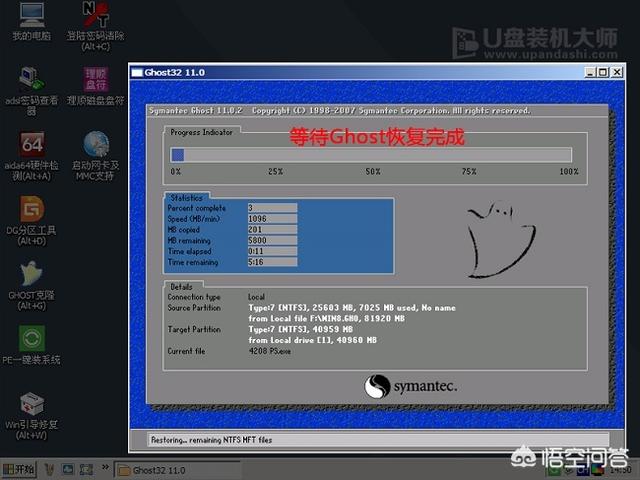
Task: Select the 理顺磁盘盘符 desktop icon
Action: coord(96,86)
